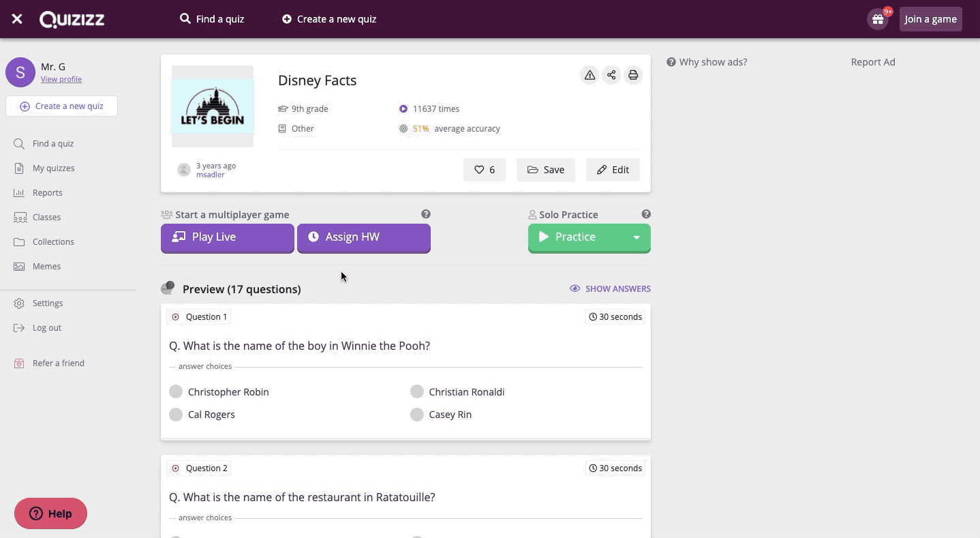Open Create a new quiz from the top bar
Viewport: 980px width, 538px height.
pyautogui.click(x=329, y=18)
